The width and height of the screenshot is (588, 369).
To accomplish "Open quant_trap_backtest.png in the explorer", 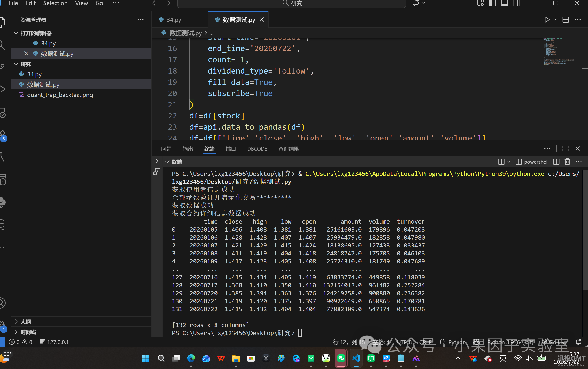I will coord(60,95).
